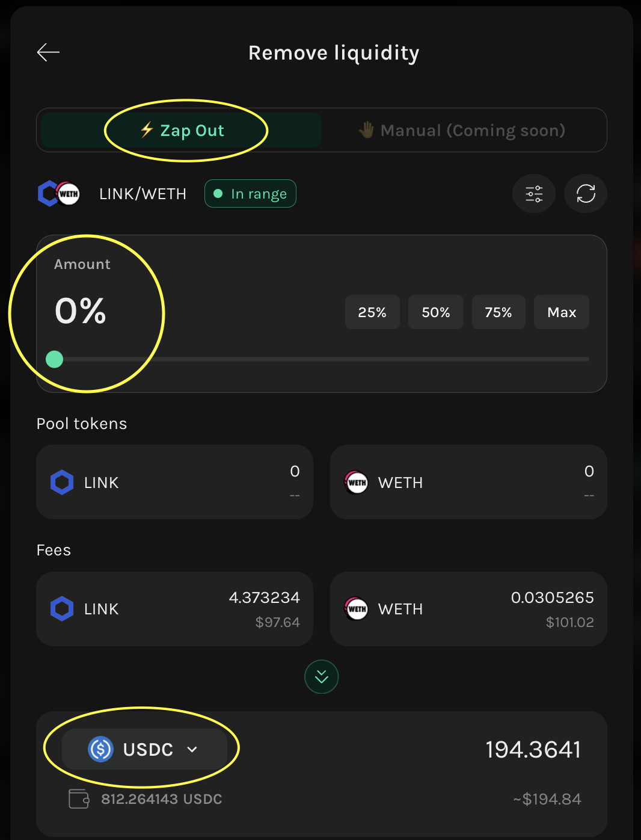Screen dimensions: 641x840
Task: Choose the Max amount button
Action: (x=562, y=312)
